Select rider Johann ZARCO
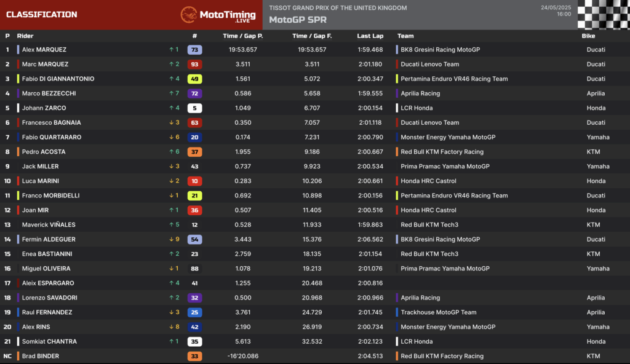The image size is (630, 364). 44,108
